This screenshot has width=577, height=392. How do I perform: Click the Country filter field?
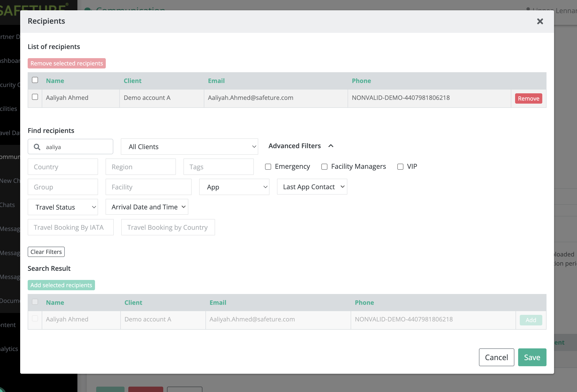[63, 167]
